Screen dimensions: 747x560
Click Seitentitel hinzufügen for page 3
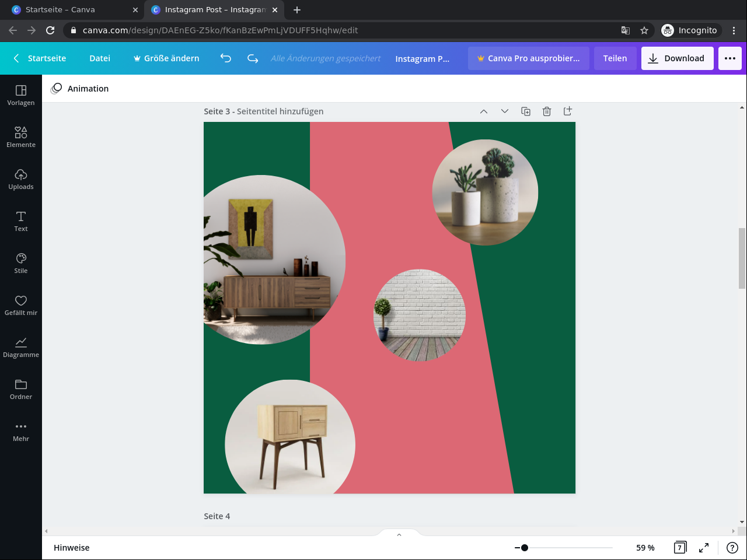(x=280, y=111)
